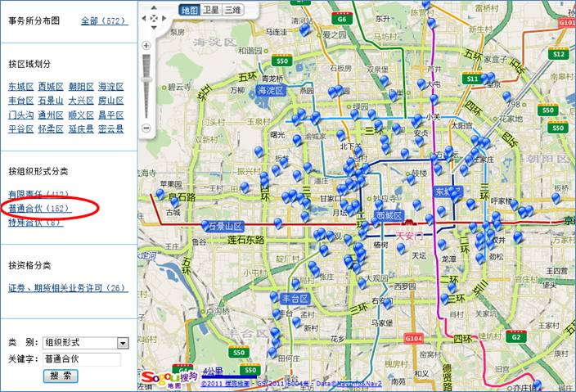The width and height of the screenshot is (576, 392).
Task: Switch to 卫星 satellite view
Action: point(211,11)
